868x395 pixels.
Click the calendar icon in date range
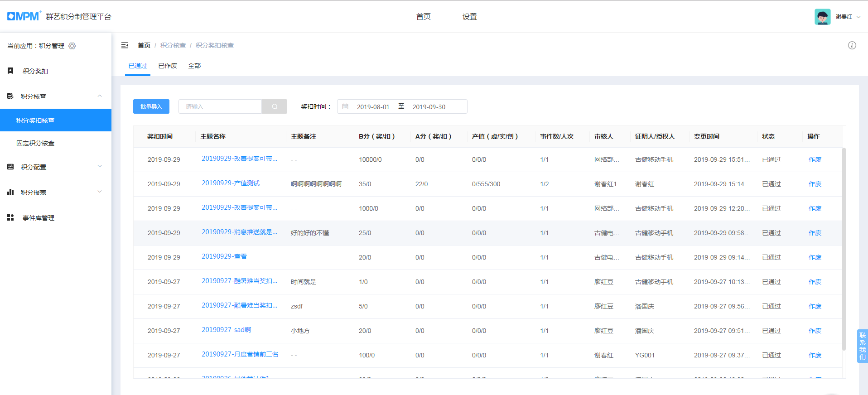click(x=345, y=106)
